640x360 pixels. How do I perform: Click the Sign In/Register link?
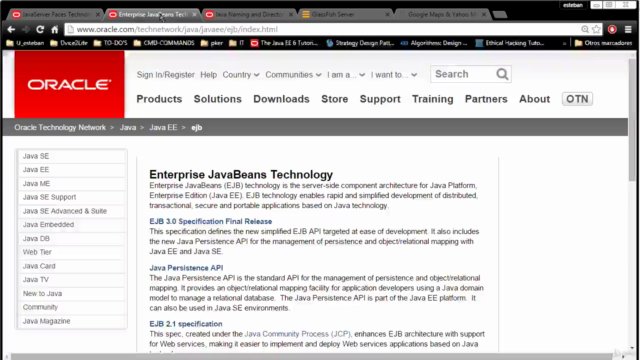(166, 75)
